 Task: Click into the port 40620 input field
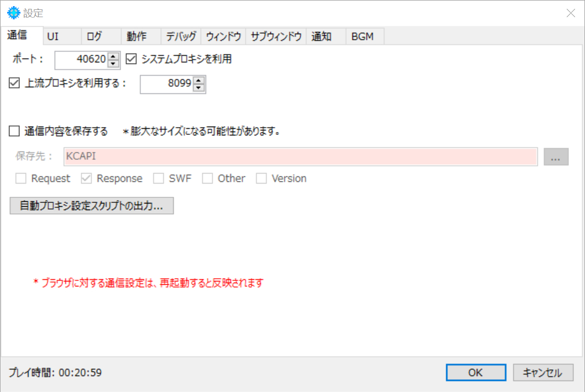(82, 60)
